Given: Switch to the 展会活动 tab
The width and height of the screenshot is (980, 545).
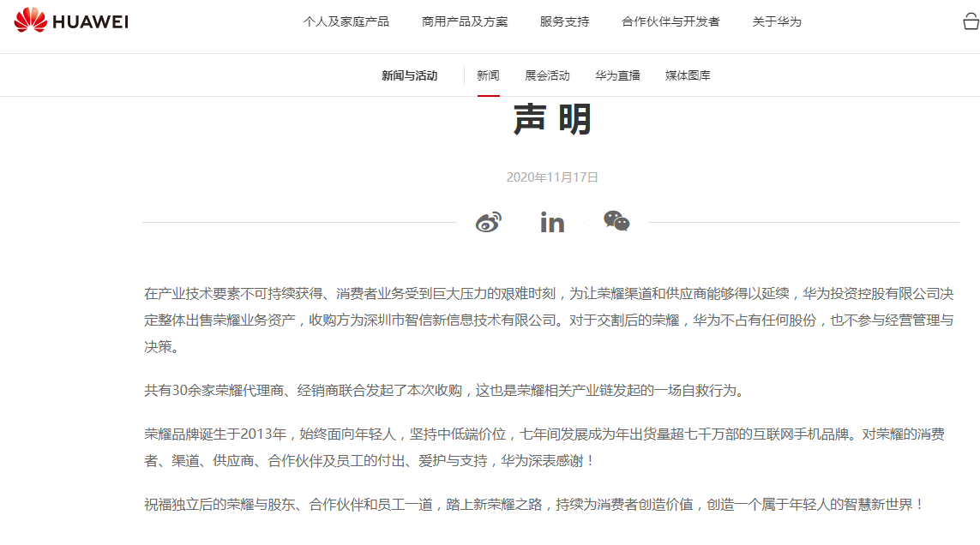Looking at the screenshot, I should [x=547, y=75].
